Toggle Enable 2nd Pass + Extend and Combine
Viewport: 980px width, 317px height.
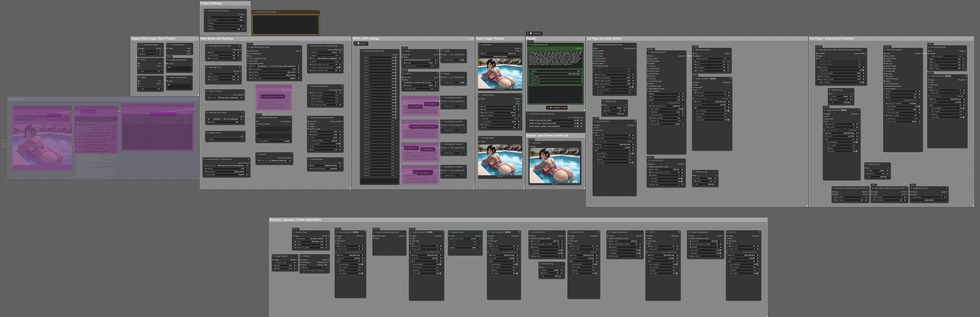click(577, 123)
